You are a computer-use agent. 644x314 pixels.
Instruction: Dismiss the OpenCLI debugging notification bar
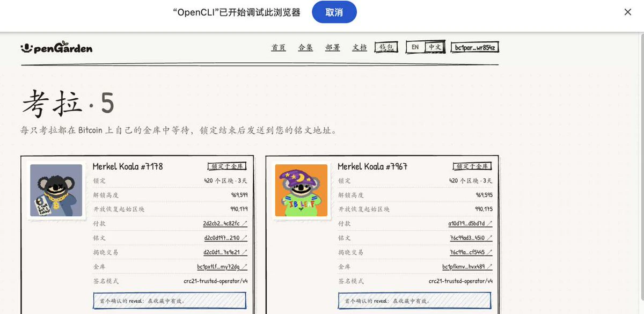pyautogui.click(x=627, y=12)
